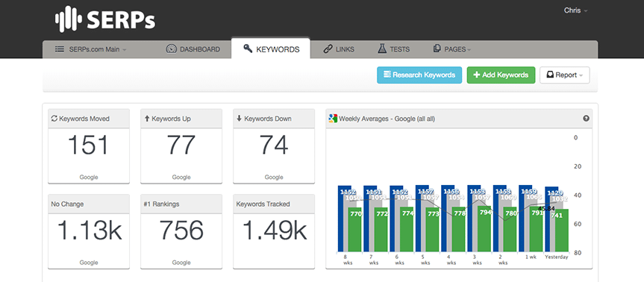The image size is (644, 282).
Task: Click the refresh icon on Keywords Moved
Action: 54,119
